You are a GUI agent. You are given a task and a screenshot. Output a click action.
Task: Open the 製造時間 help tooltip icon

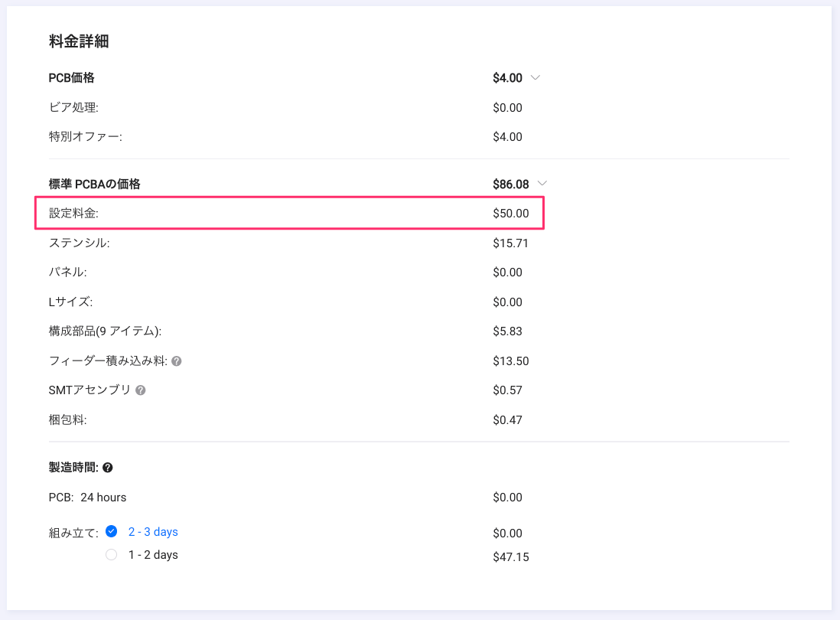[x=108, y=468]
